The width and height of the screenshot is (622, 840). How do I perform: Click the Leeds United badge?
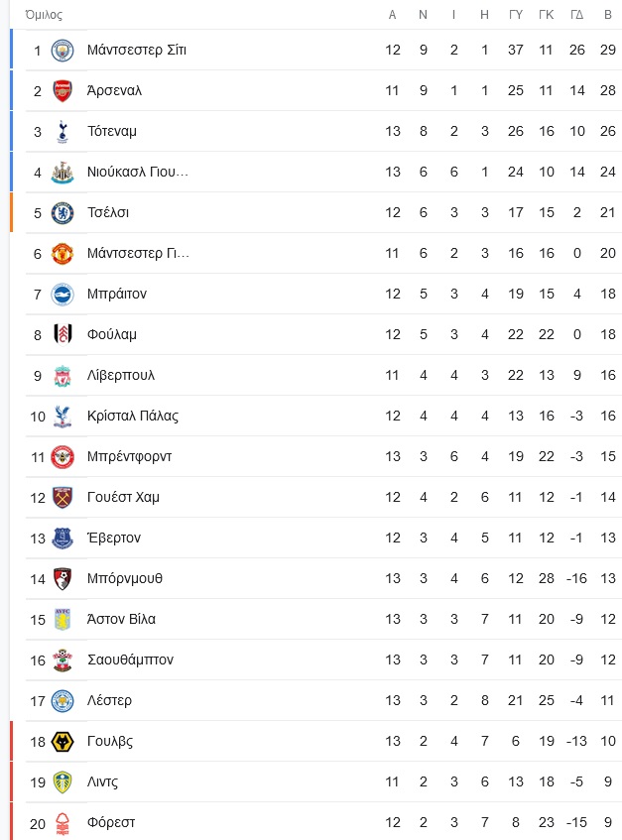[62, 782]
